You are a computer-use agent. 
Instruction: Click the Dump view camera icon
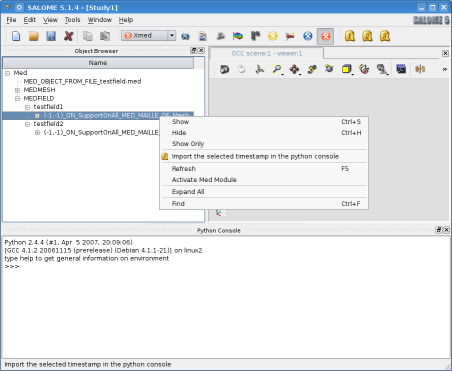pyautogui.click(x=225, y=69)
